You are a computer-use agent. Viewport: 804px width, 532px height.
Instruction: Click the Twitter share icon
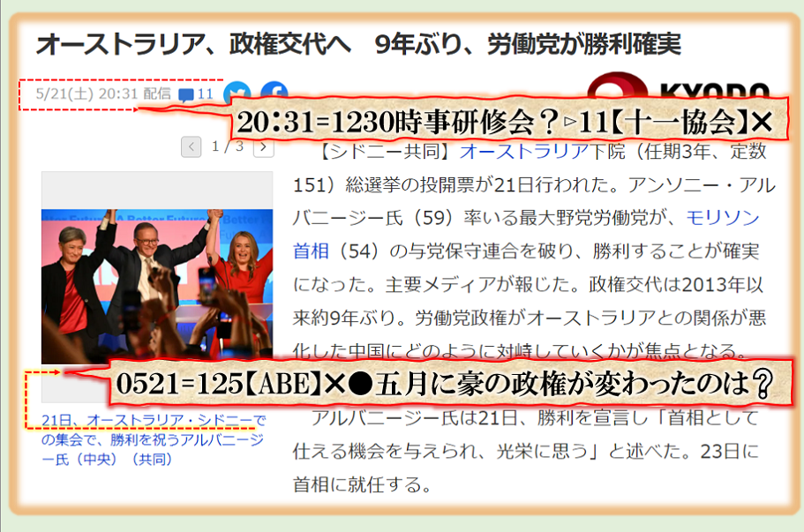pos(237,93)
